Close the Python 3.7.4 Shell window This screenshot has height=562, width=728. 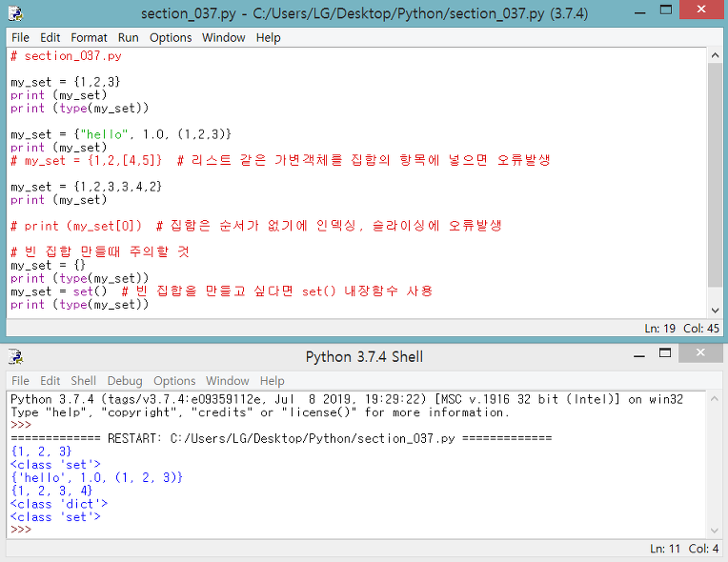[700, 352]
